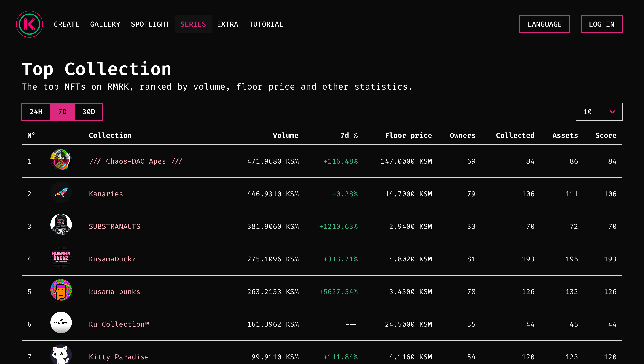Viewport: 644px width, 364px height.
Task: Click the KodaDot logo icon
Action: tap(29, 24)
